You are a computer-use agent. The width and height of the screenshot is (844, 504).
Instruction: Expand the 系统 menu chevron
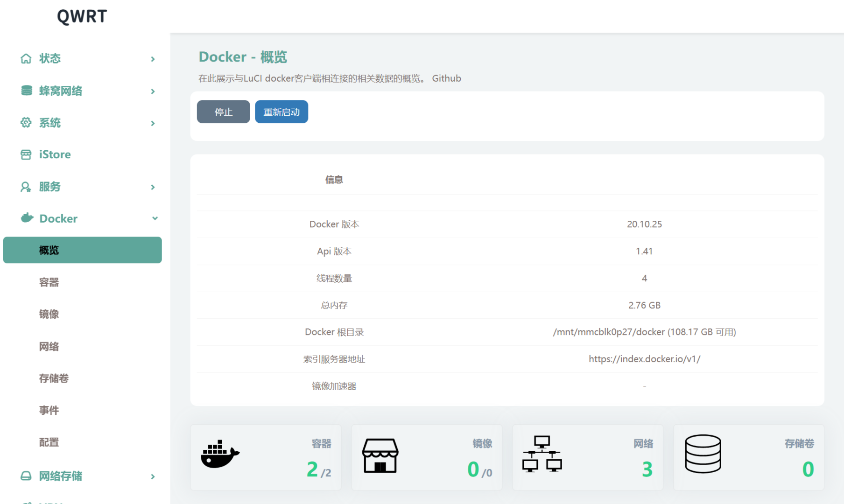pyautogui.click(x=153, y=123)
